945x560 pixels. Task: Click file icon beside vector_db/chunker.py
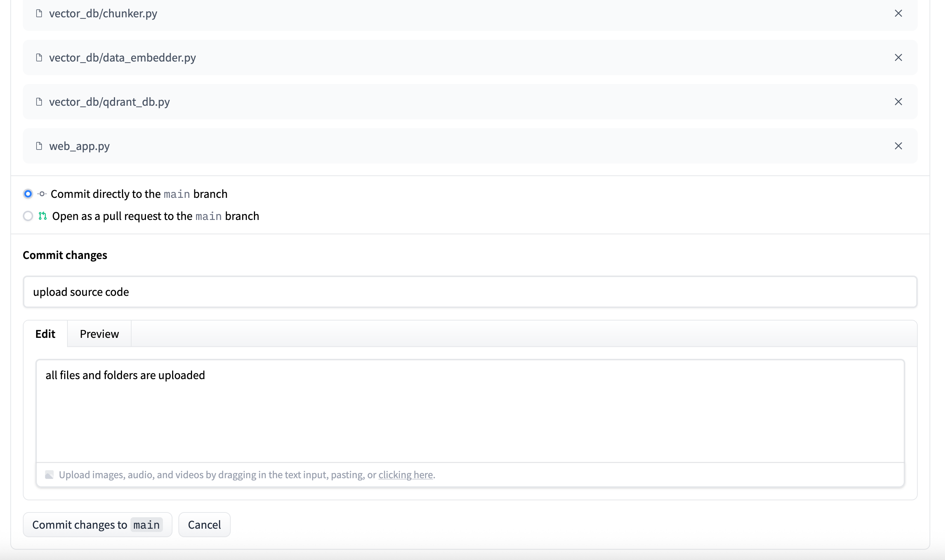click(39, 13)
